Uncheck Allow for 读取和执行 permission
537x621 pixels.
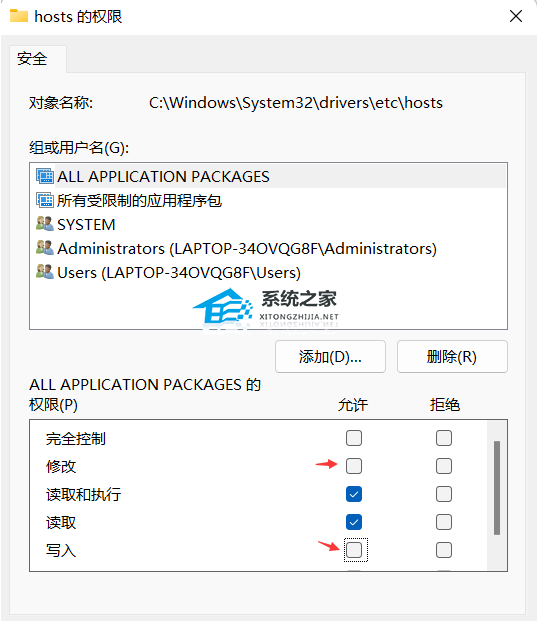coord(354,494)
